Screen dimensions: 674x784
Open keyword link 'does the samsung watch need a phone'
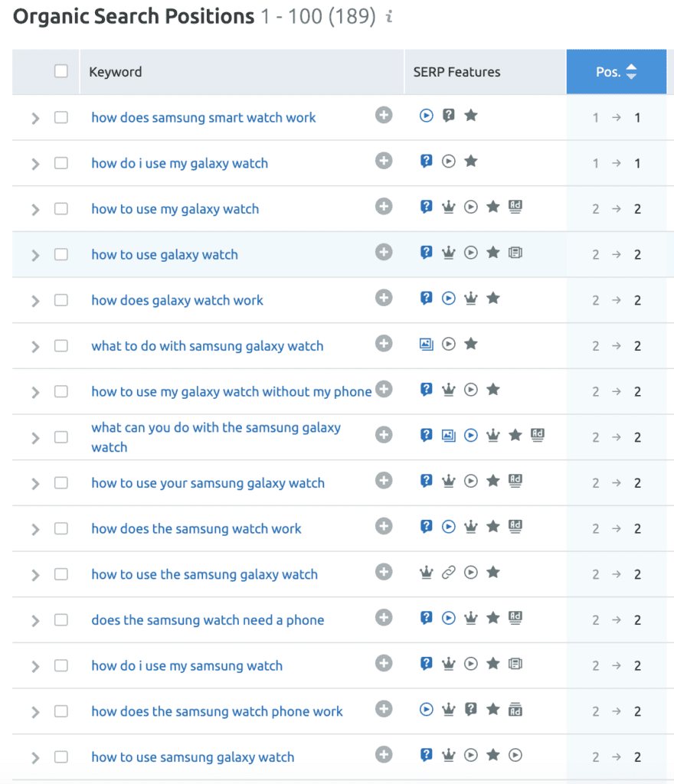click(x=208, y=620)
